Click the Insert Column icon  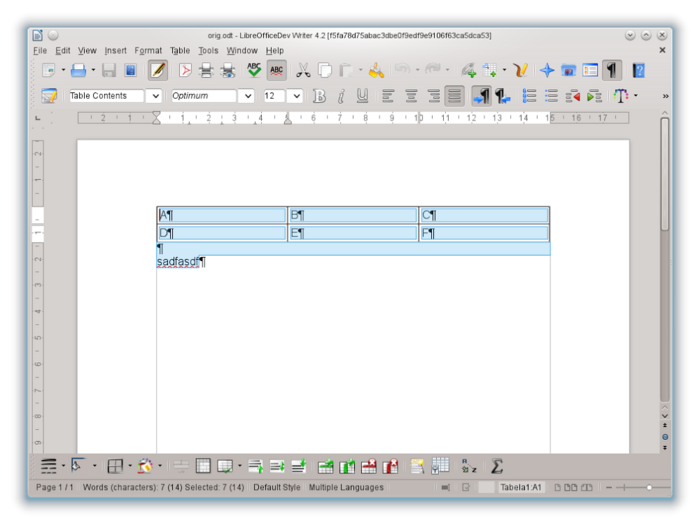pyautogui.click(x=347, y=467)
